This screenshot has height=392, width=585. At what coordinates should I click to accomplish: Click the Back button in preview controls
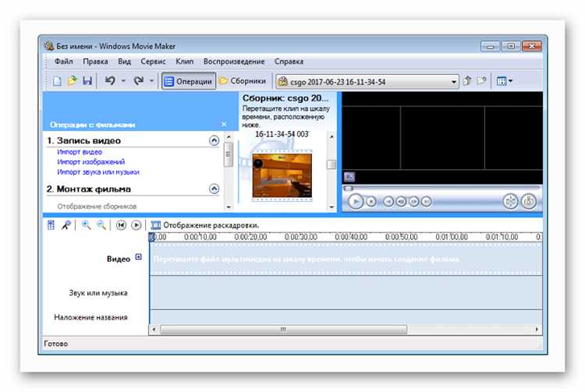[388, 202]
